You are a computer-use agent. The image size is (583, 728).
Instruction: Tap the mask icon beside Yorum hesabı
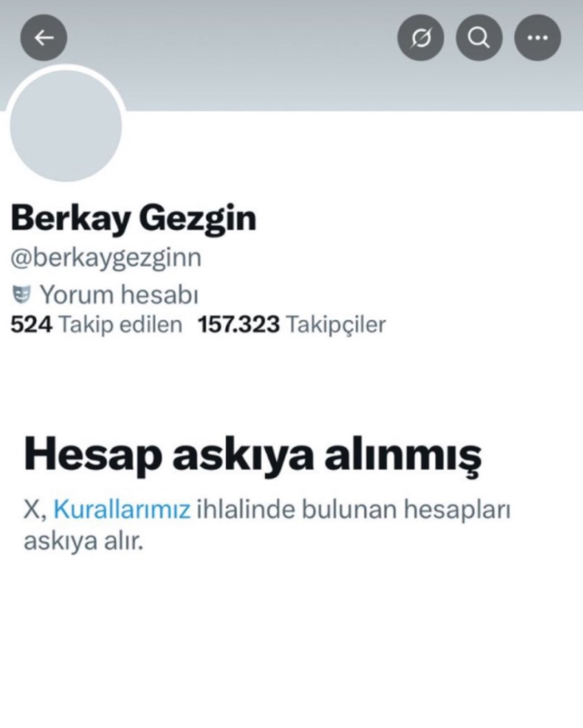click(22, 294)
